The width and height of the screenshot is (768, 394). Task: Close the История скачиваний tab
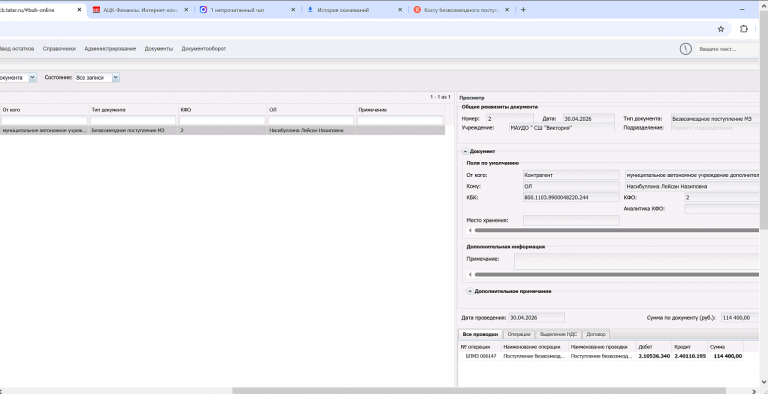400,9
